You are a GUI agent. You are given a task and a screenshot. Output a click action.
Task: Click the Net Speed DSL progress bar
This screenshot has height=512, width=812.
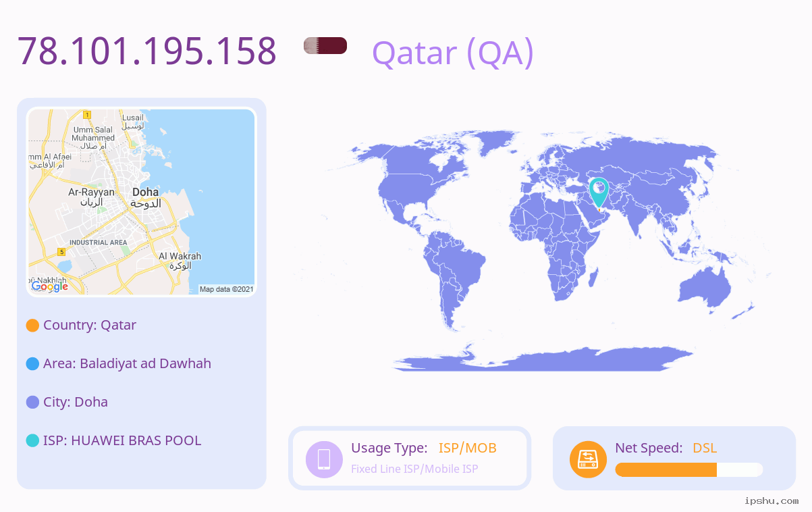pyautogui.click(x=689, y=469)
